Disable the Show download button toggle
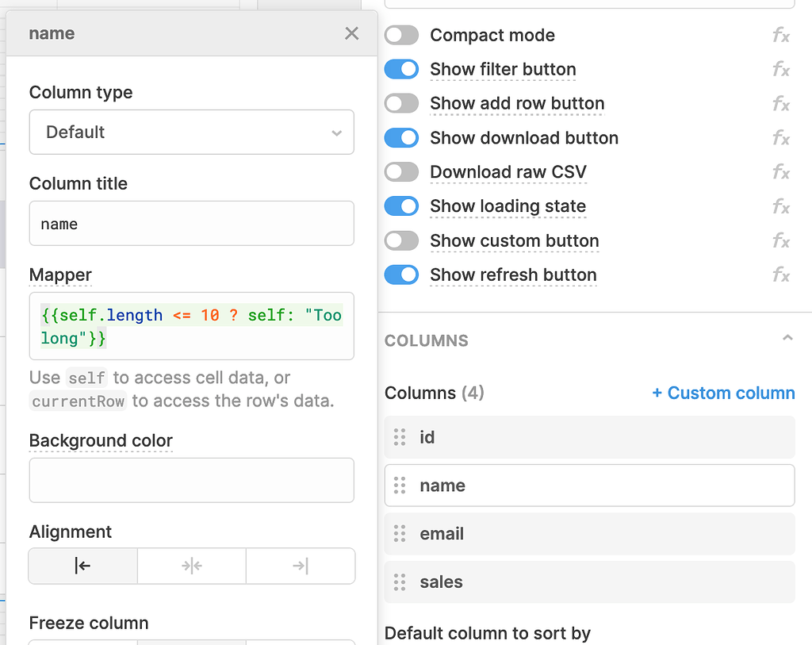This screenshot has height=645, width=812. click(401, 137)
